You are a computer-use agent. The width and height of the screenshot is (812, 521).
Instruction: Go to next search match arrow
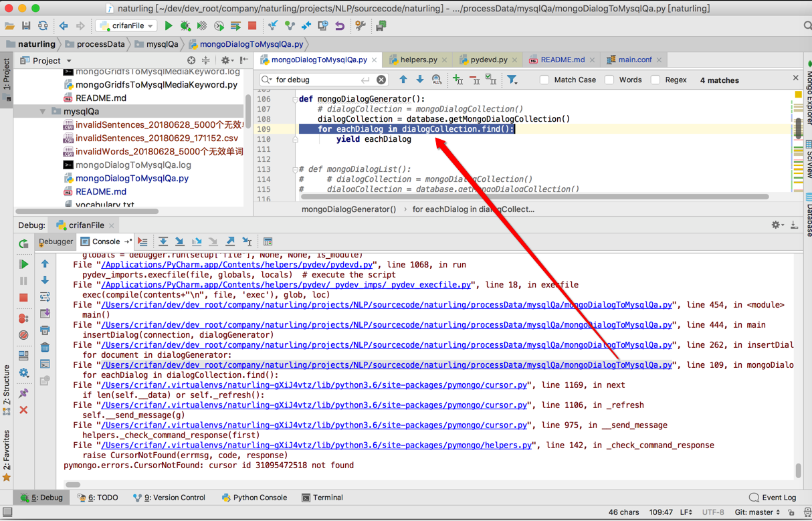pos(420,80)
